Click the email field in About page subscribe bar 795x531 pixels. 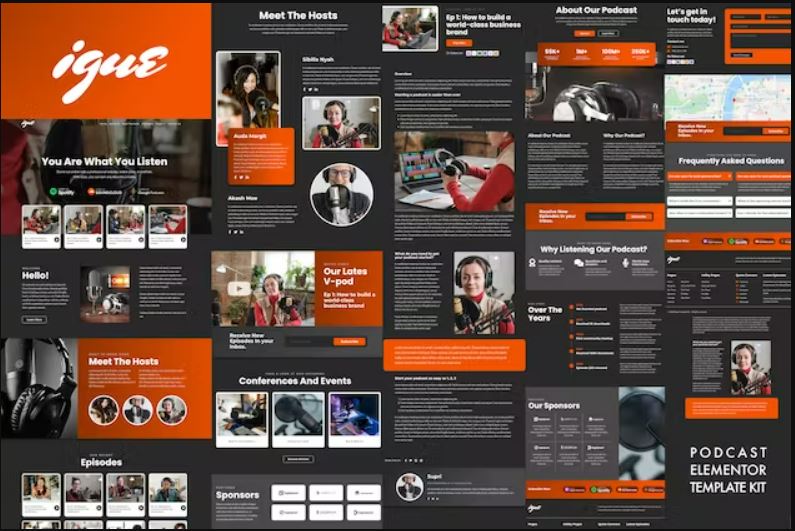605,216
